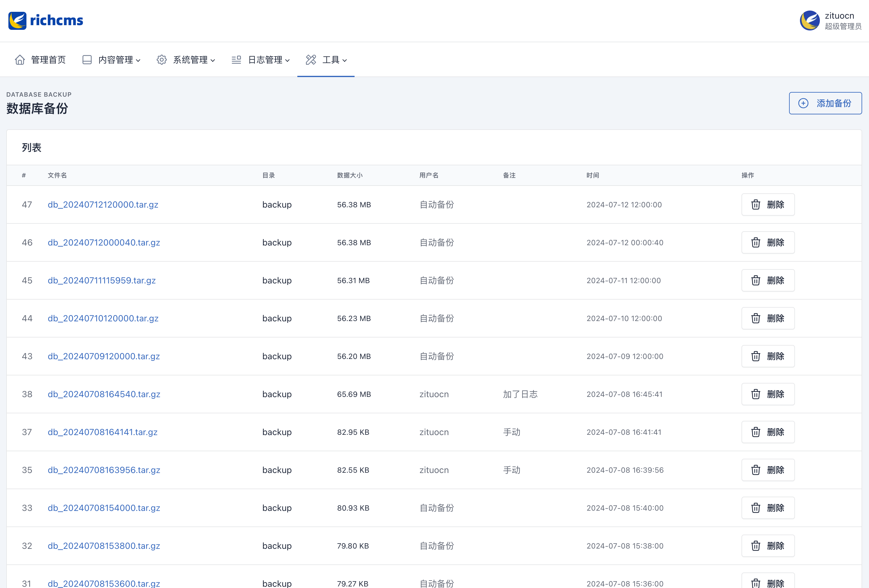Open db_20240711115959.tar.gz link
Image resolution: width=869 pixels, height=588 pixels.
(x=101, y=280)
